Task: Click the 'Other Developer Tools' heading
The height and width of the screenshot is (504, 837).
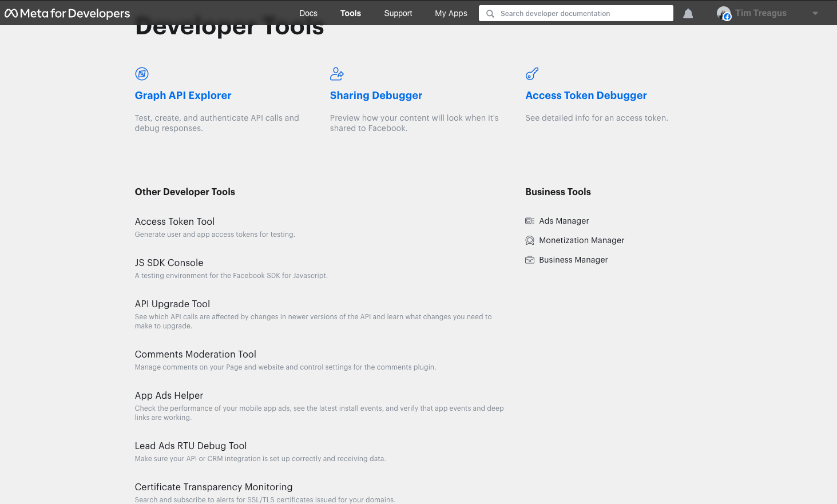Action: [x=185, y=192]
